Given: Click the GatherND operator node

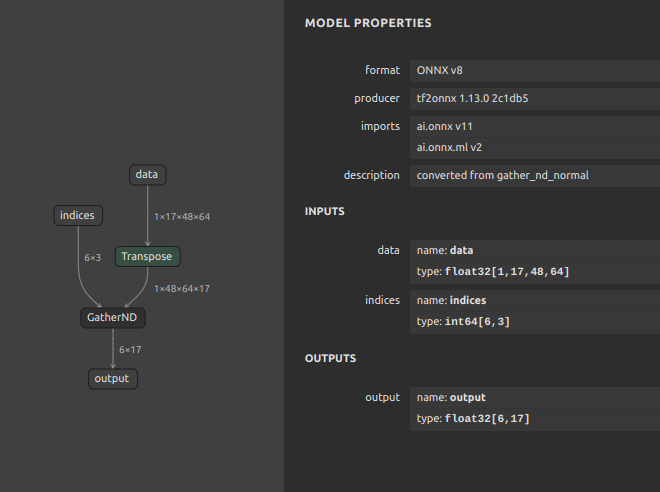Looking at the screenshot, I should click(113, 318).
